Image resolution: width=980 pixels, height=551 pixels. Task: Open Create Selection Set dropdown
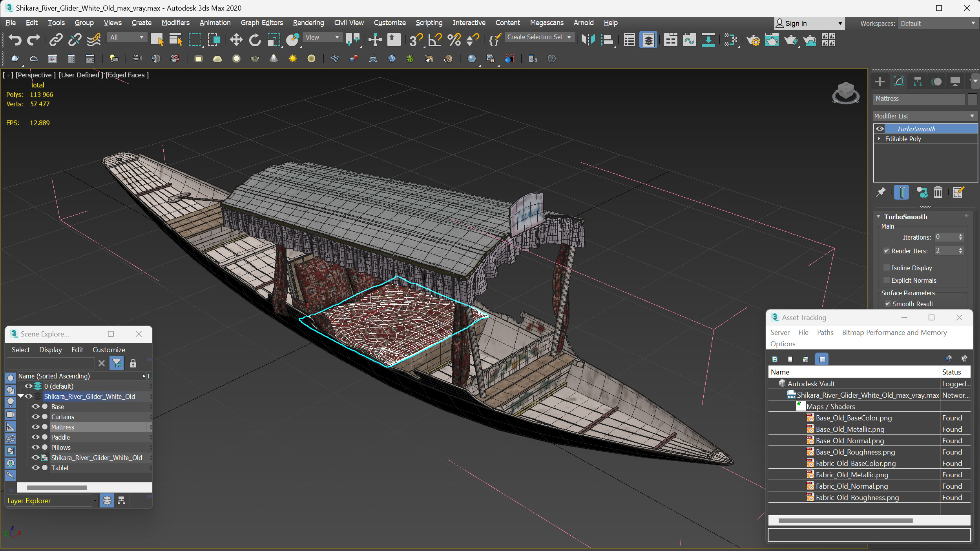pos(540,37)
